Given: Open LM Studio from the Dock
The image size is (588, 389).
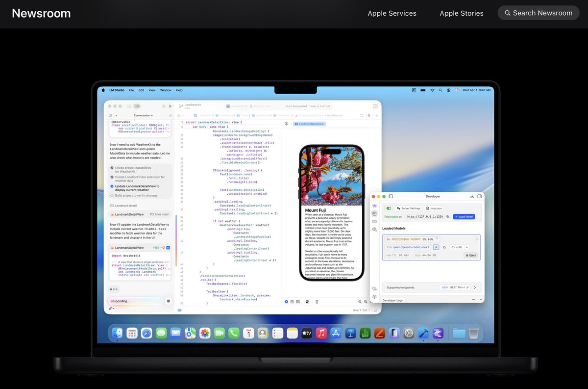Looking at the screenshot, I should click(x=438, y=334).
